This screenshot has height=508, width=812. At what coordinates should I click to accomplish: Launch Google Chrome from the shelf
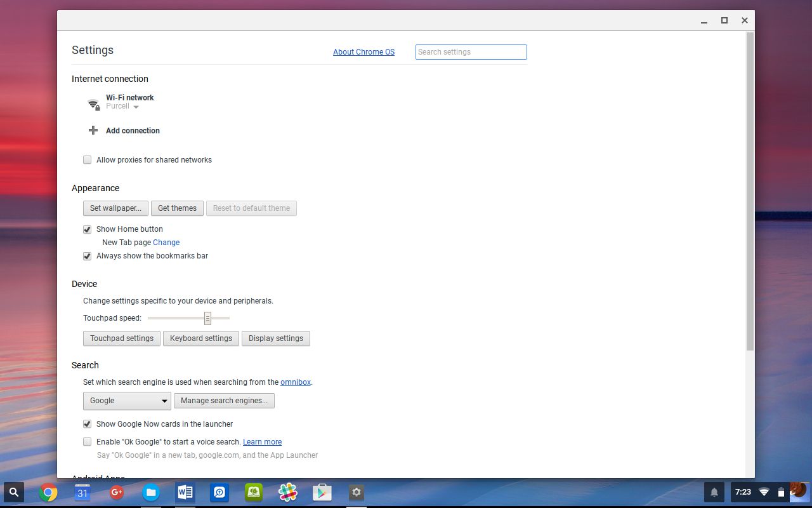click(48, 492)
